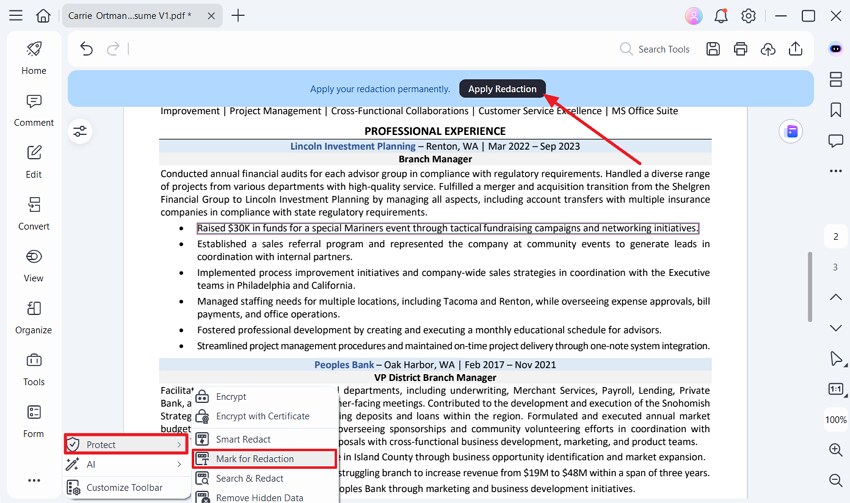Go to previous page arrow
Image resolution: width=850 pixels, height=503 pixels.
click(x=835, y=297)
